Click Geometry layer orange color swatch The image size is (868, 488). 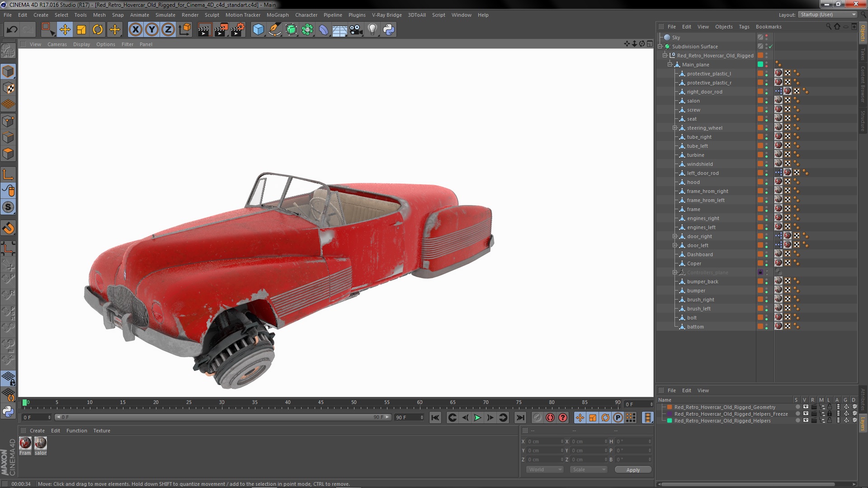pos(670,407)
